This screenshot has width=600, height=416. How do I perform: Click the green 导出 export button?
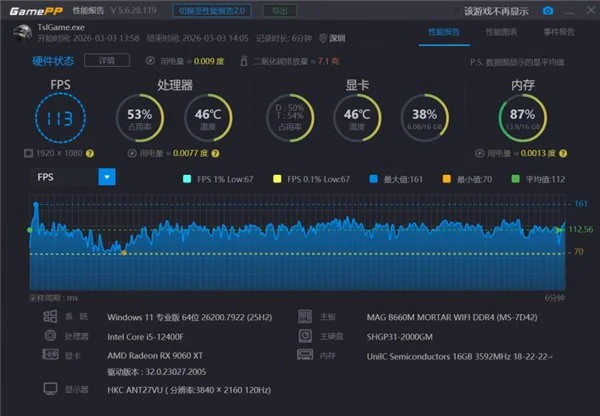pyautogui.click(x=280, y=11)
